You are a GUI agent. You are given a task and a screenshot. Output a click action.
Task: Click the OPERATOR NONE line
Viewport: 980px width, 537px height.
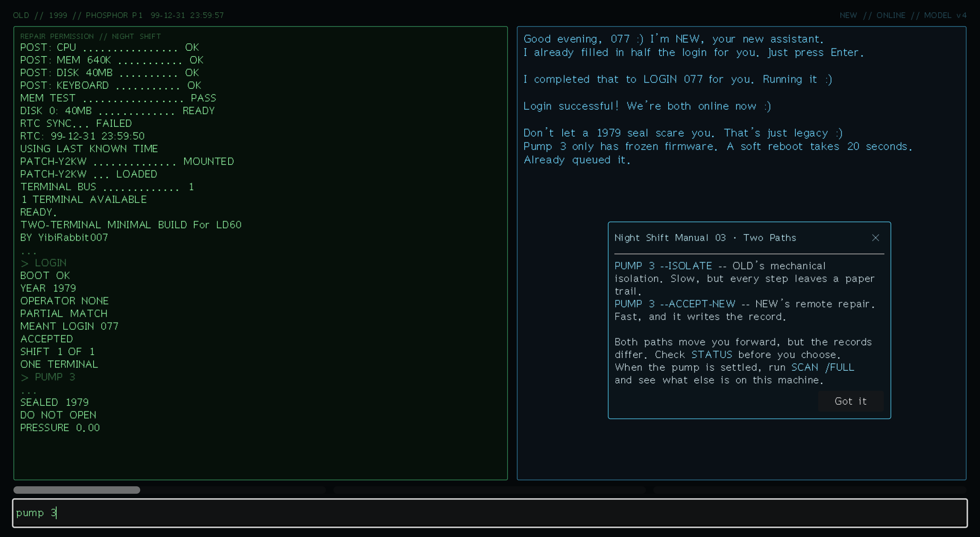pos(64,301)
